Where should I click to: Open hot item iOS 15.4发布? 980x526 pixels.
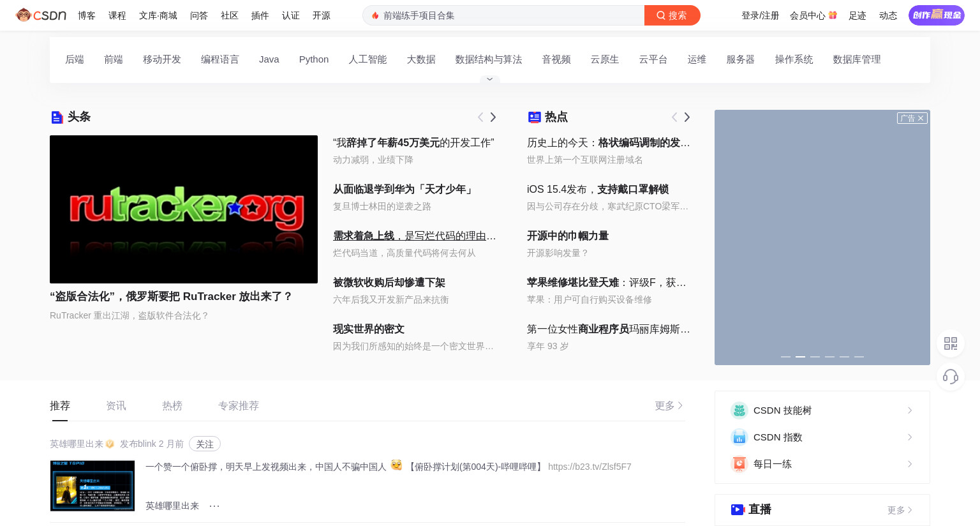click(x=598, y=189)
